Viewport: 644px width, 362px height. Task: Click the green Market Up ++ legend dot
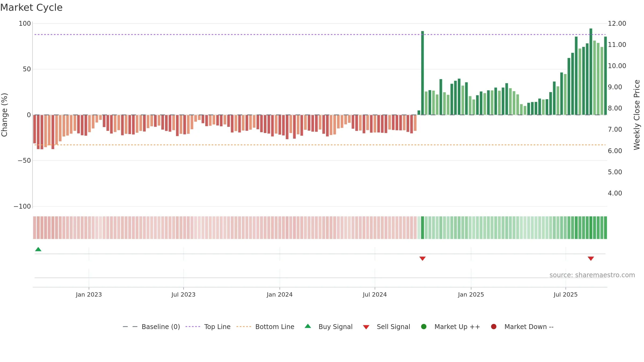pos(424,327)
